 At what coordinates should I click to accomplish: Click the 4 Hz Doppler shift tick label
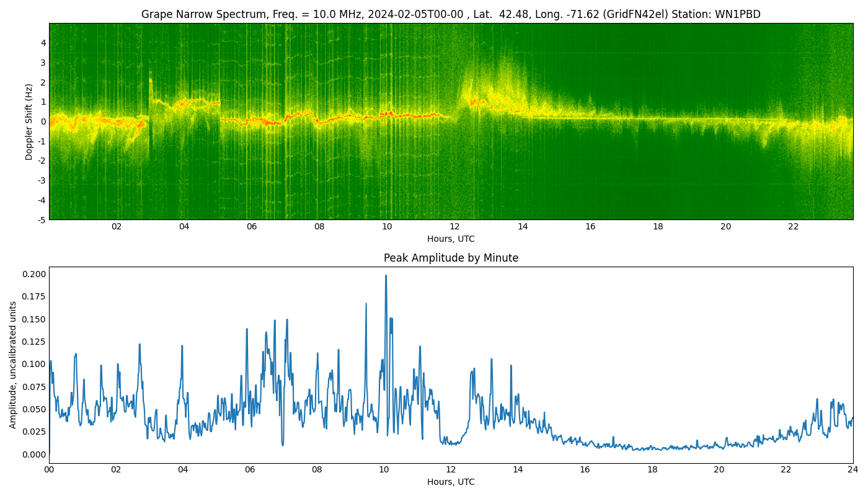point(43,43)
